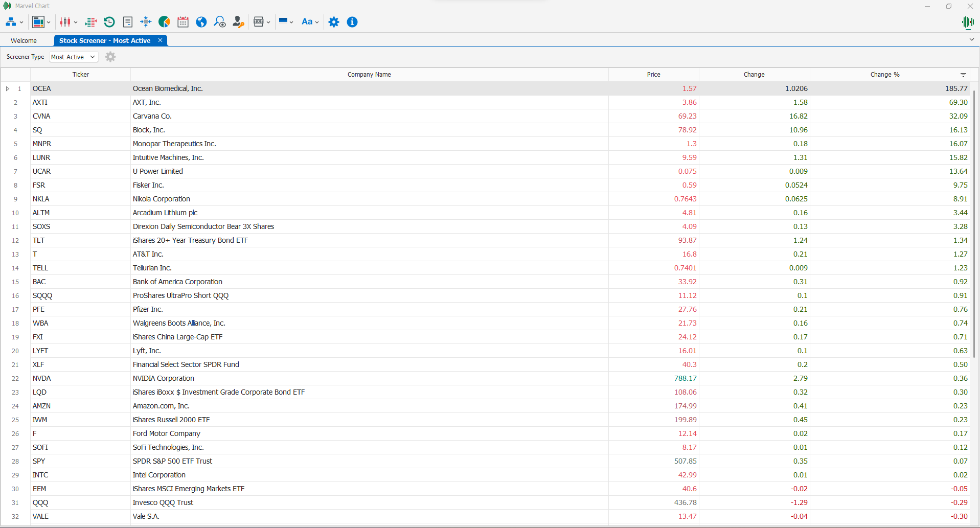
Task: Select the NKLA ticker cell
Action: tap(80, 199)
